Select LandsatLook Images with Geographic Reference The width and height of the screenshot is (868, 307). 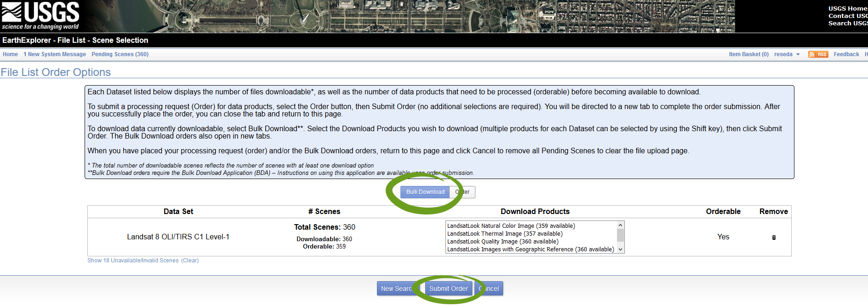point(530,249)
